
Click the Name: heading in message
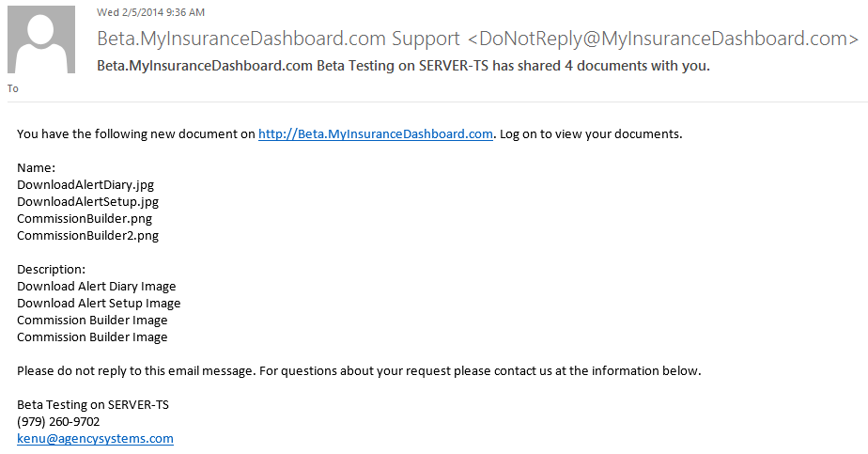click(36, 167)
